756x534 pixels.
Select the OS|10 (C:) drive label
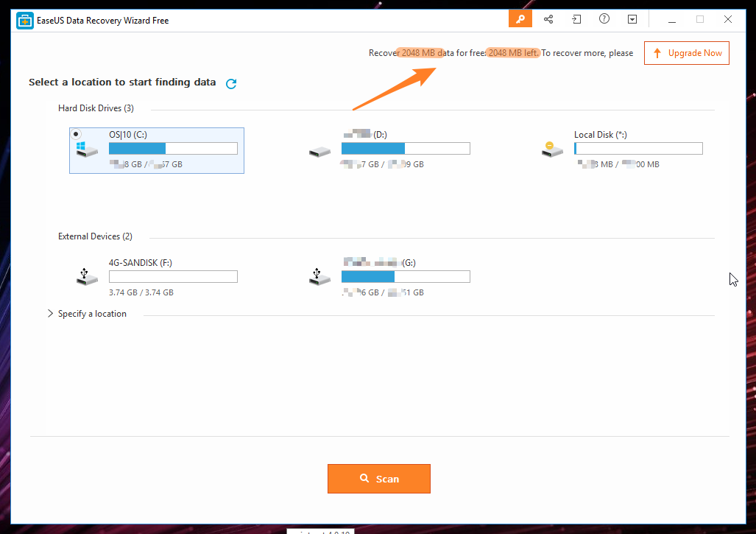[128, 135]
